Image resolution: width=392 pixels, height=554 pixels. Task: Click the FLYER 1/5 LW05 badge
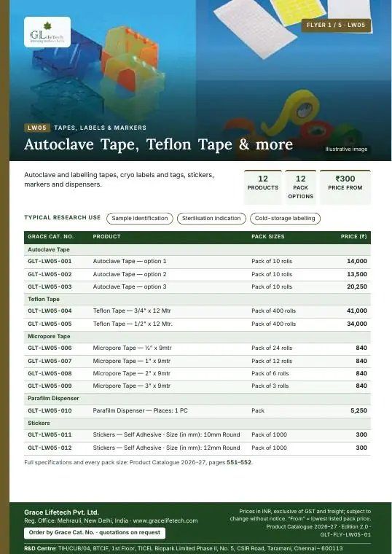pyautogui.click(x=336, y=26)
